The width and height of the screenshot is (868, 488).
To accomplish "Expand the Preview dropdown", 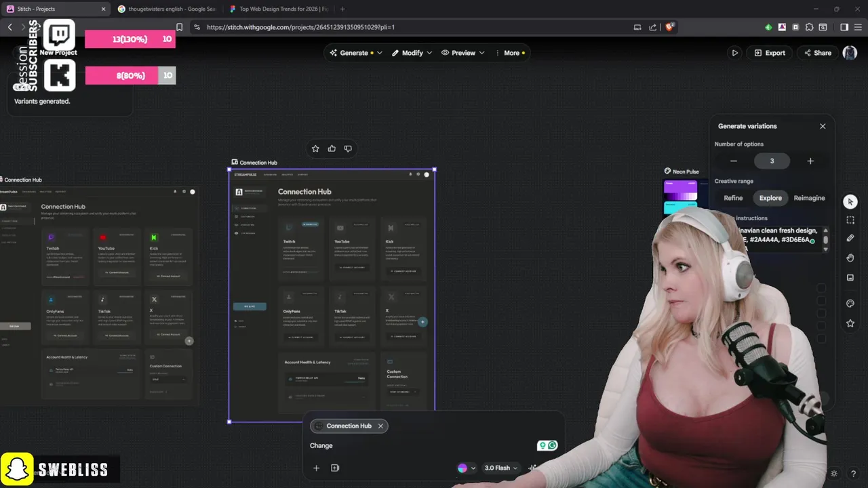I will (463, 53).
